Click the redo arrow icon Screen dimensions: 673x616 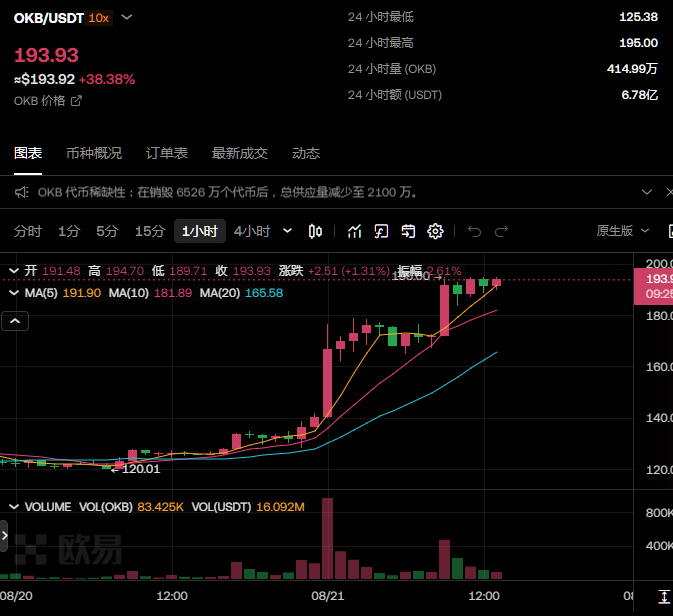point(501,231)
